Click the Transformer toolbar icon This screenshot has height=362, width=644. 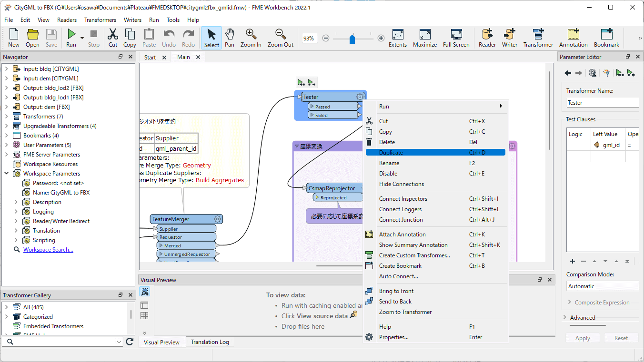538,34
